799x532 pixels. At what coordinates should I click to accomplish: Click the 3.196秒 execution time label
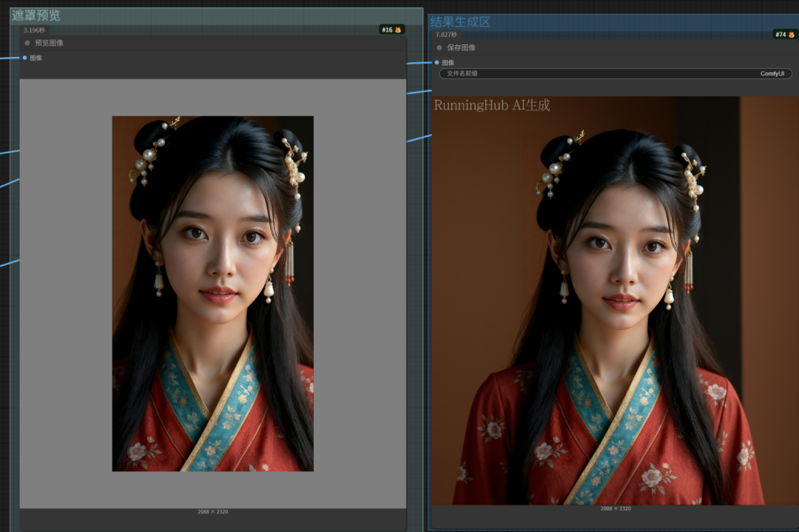[x=34, y=30]
